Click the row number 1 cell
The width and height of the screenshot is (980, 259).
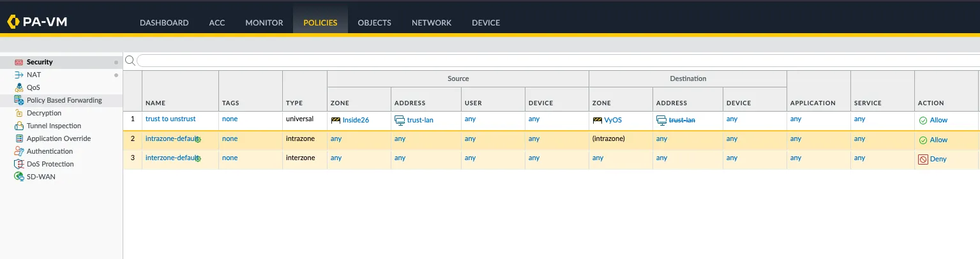(x=133, y=119)
